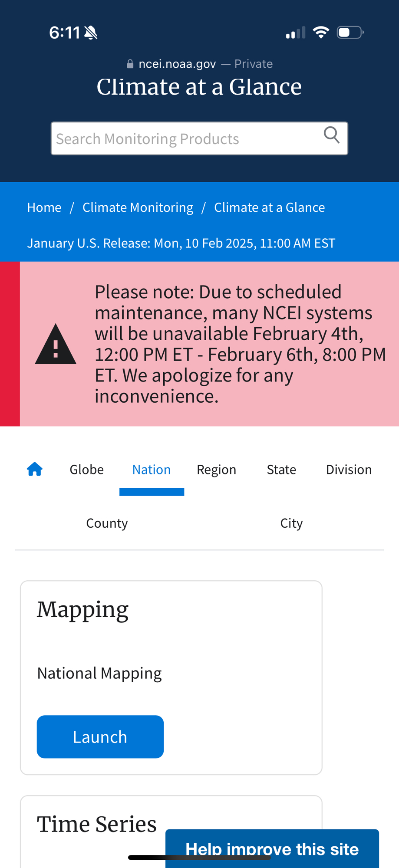Tap the Wi-Fi status icon
The width and height of the screenshot is (399, 868).
321,33
